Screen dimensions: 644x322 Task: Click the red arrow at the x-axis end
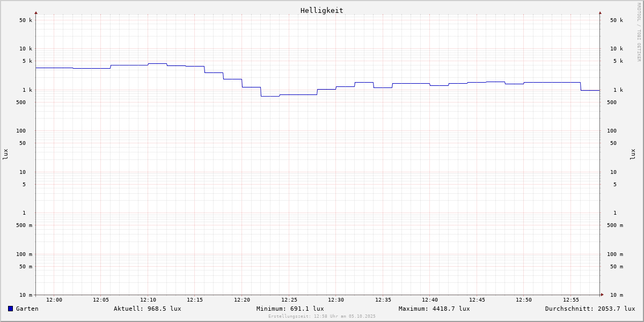coord(602,295)
